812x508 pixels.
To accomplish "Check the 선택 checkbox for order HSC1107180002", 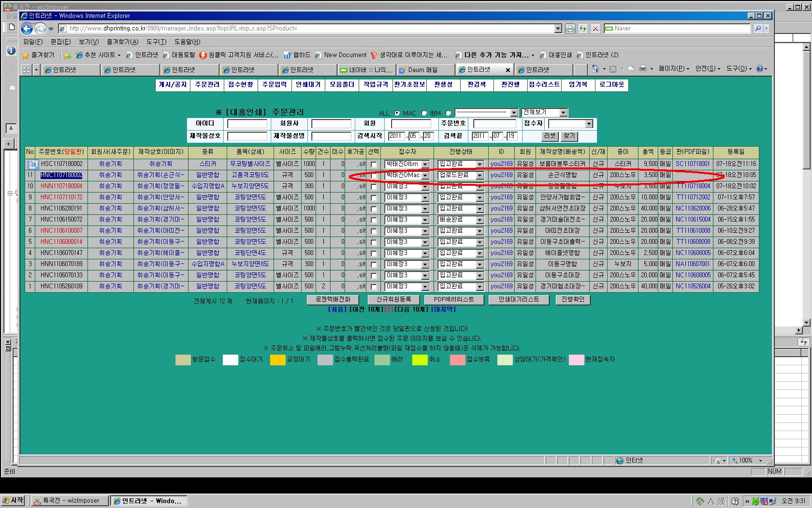I will point(373,164).
